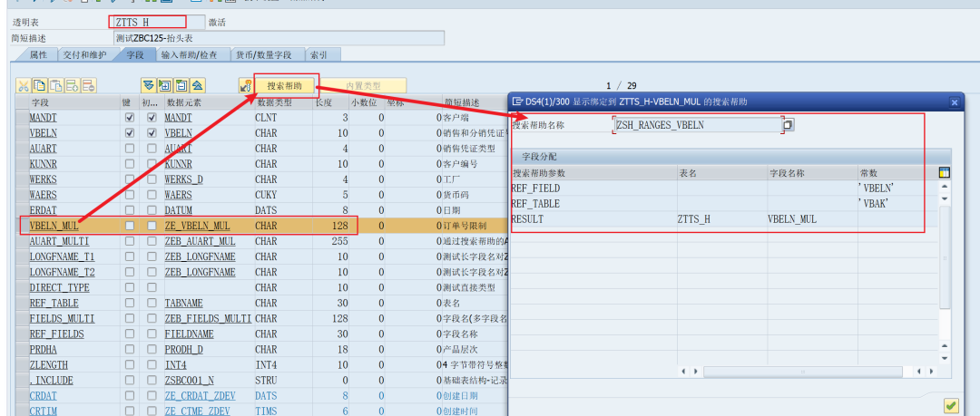Click the CUKY data type cell
980x416 pixels.
click(283, 195)
